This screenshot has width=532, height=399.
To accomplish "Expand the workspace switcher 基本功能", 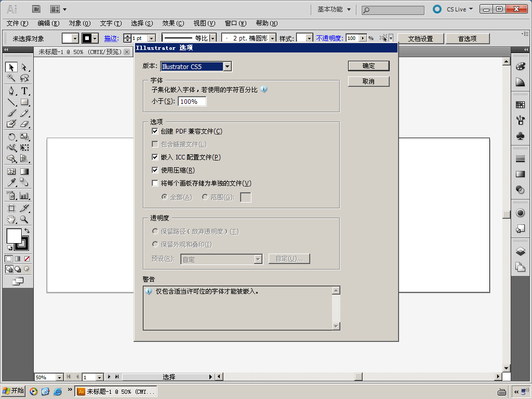I will coord(334,9).
